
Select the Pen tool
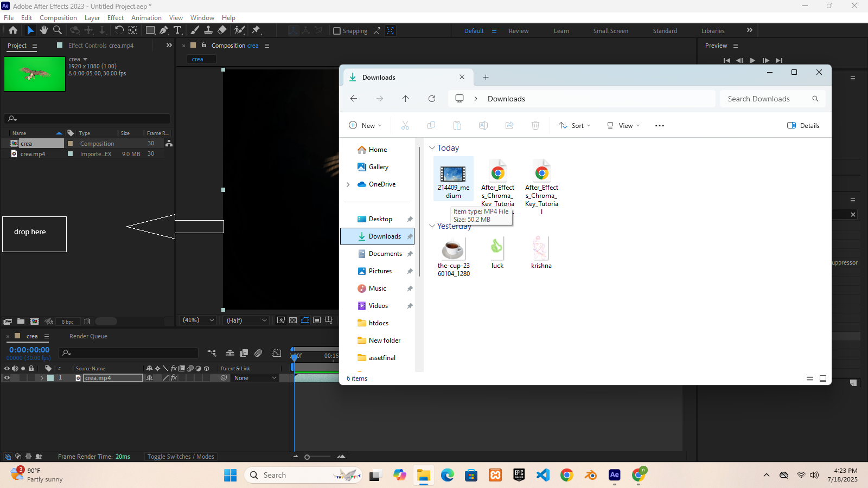tap(164, 30)
